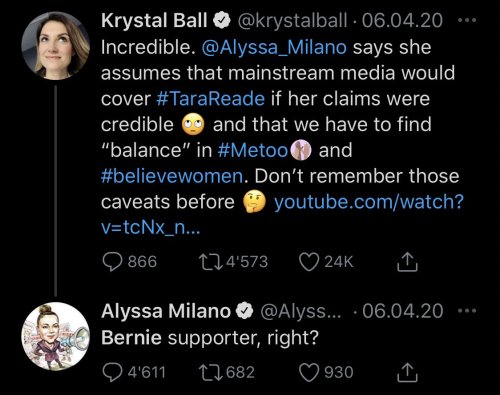View Alyssa Milano's caricature profile picture
Screen dimensions: 500x395
(x=56, y=336)
